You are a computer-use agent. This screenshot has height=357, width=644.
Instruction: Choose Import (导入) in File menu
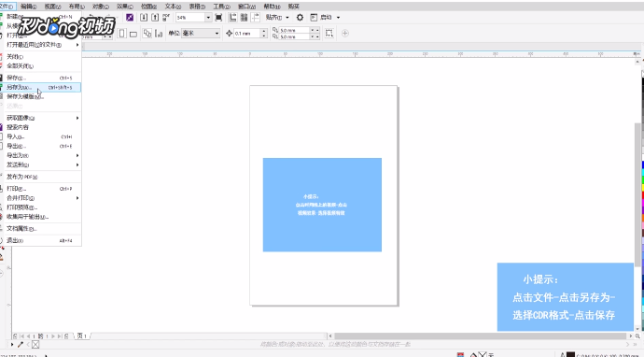tap(40, 136)
